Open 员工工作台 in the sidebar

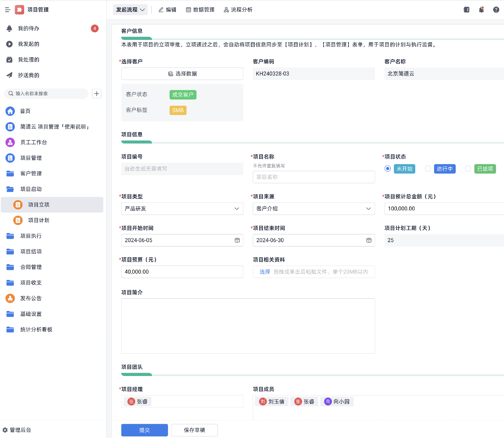pos(33,142)
